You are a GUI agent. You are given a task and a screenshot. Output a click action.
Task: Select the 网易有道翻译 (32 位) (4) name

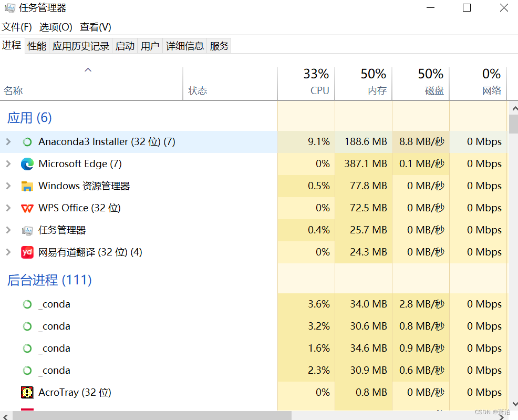coord(90,252)
